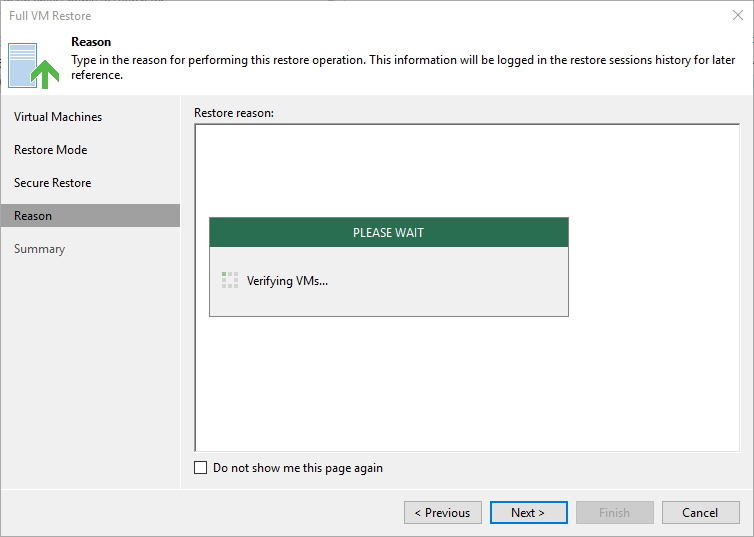Select the Reason step in sidebar

point(90,216)
